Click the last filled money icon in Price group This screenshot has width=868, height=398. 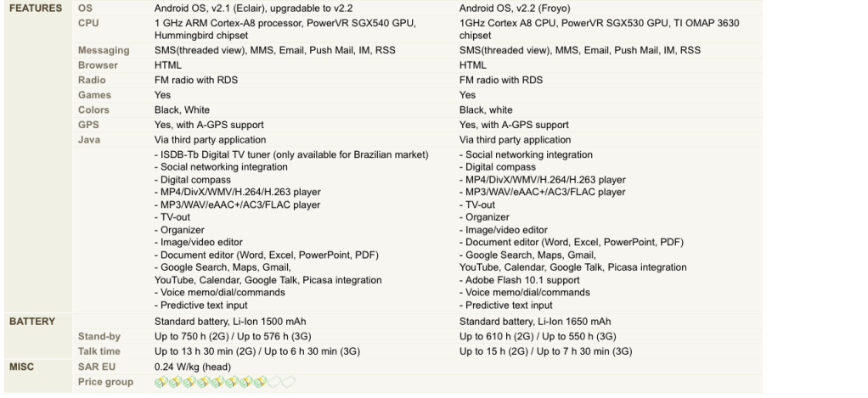[x=261, y=382]
